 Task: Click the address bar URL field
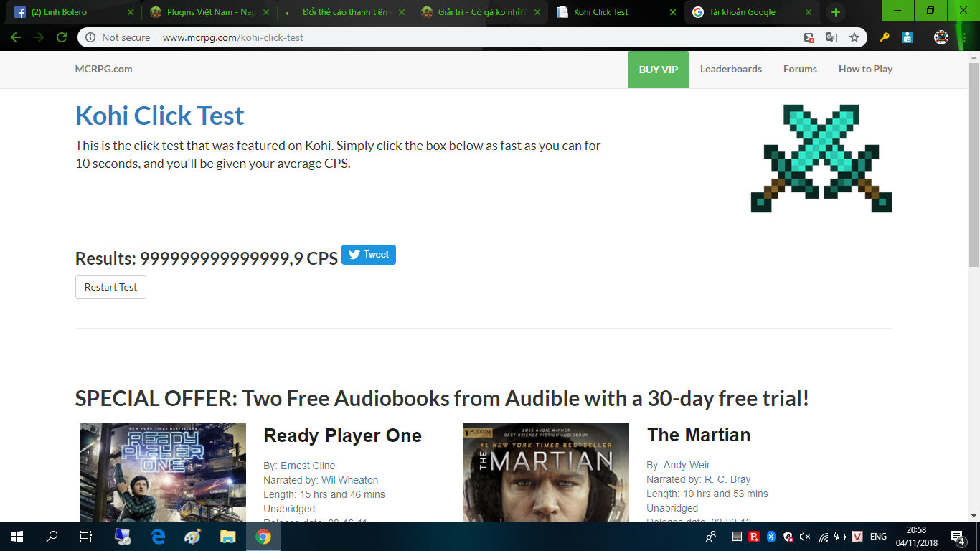pyautogui.click(x=473, y=37)
